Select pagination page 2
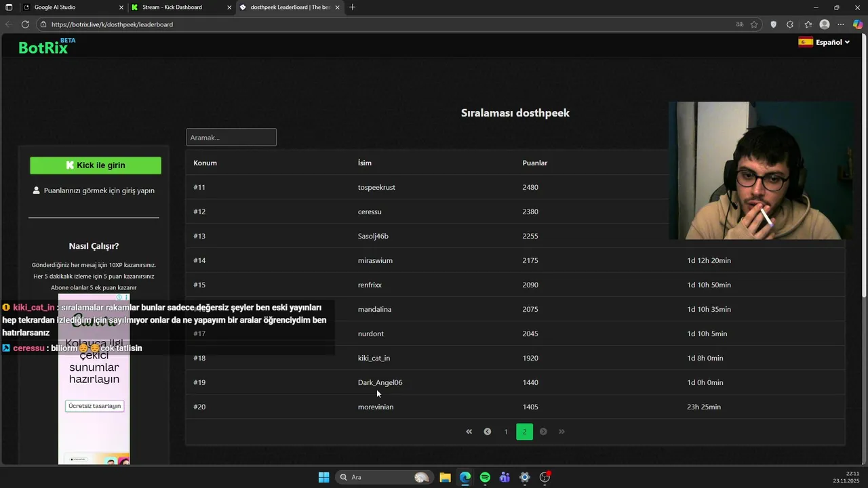 pyautogui.click(x=524, y=432)
